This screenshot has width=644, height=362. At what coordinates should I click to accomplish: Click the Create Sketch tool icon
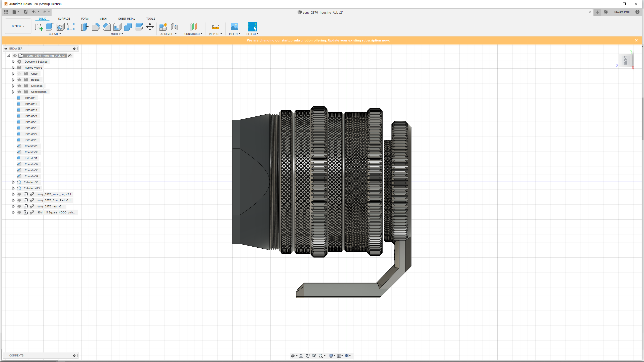(x=39, y=26)
